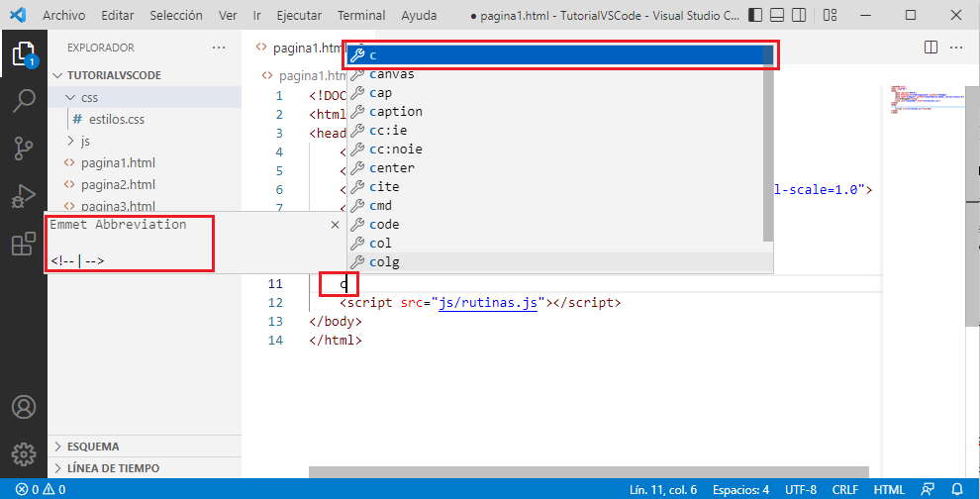Image resolution: width=980 pixels, height=499 pixels.
Task: Expand the LÍNEA DE TIEMPO section
Action: click(x=145, y=467)
